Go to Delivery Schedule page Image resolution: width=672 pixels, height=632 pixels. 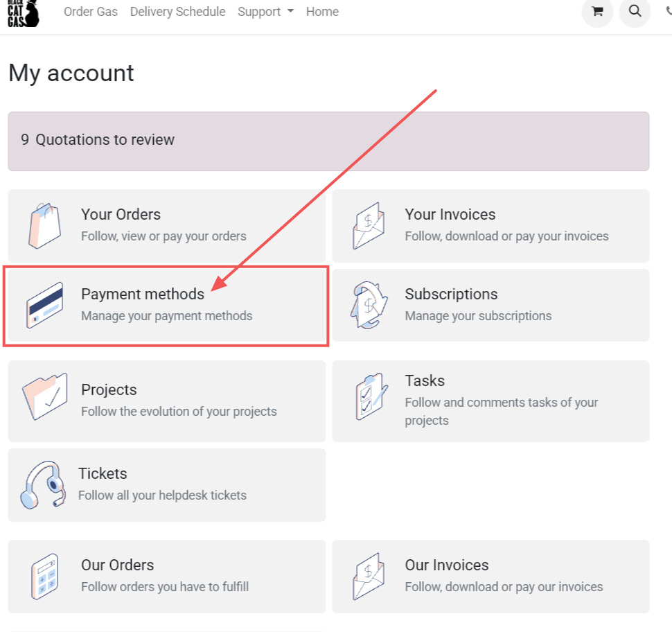pyautogui.click(x=177, y=12)
